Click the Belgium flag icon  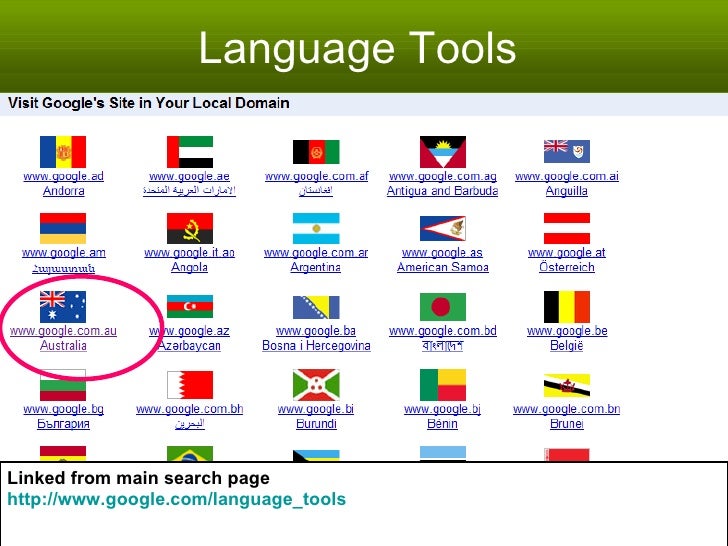(567, 307)
